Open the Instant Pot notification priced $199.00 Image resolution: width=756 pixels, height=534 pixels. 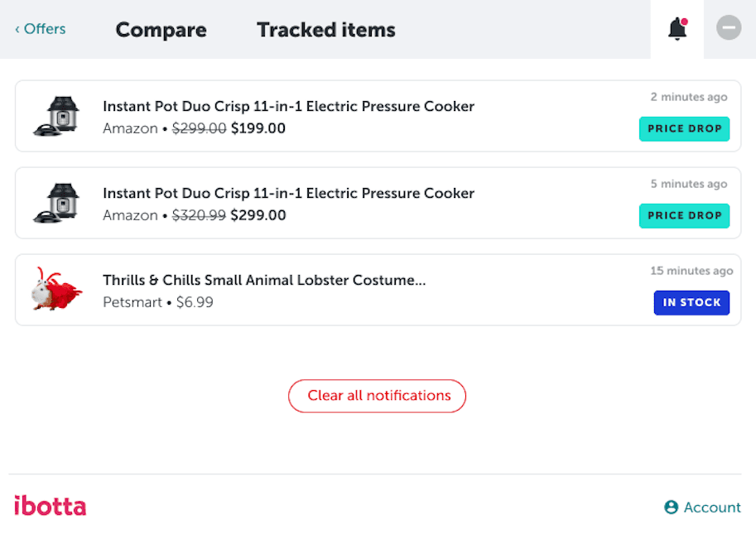click(288, 106)
